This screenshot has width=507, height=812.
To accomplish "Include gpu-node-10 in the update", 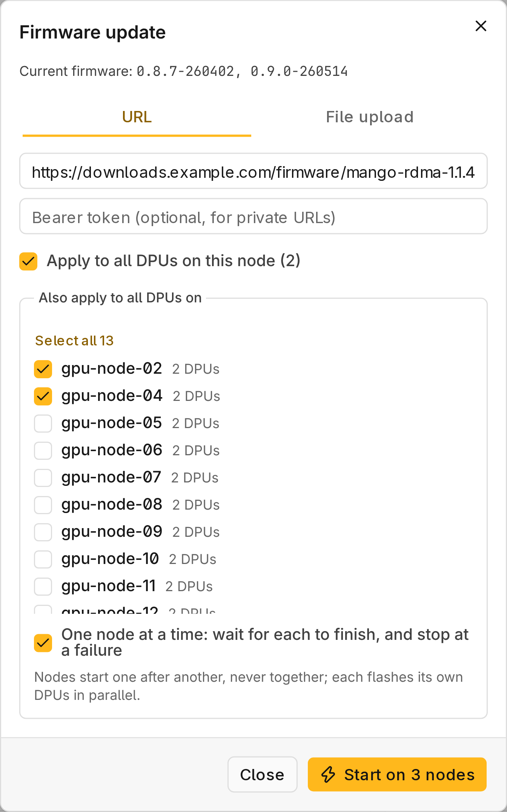I will click(x=43, y=559).
